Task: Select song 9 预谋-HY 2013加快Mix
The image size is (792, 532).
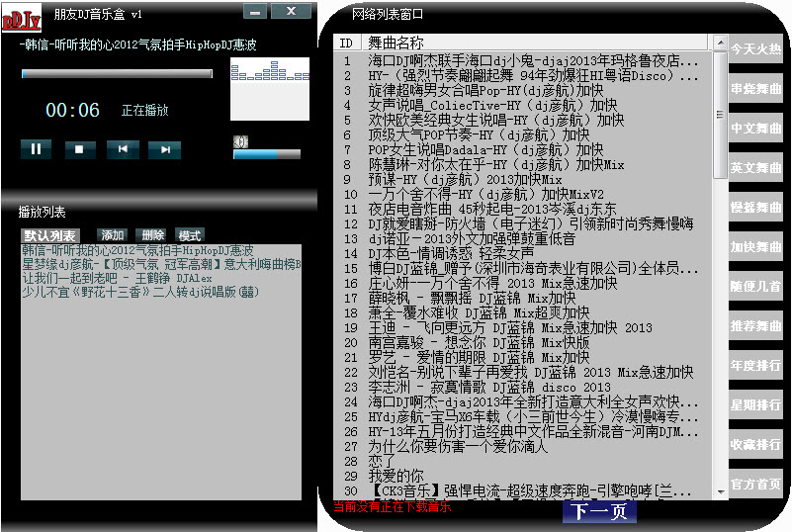Action: click(523, 179)
